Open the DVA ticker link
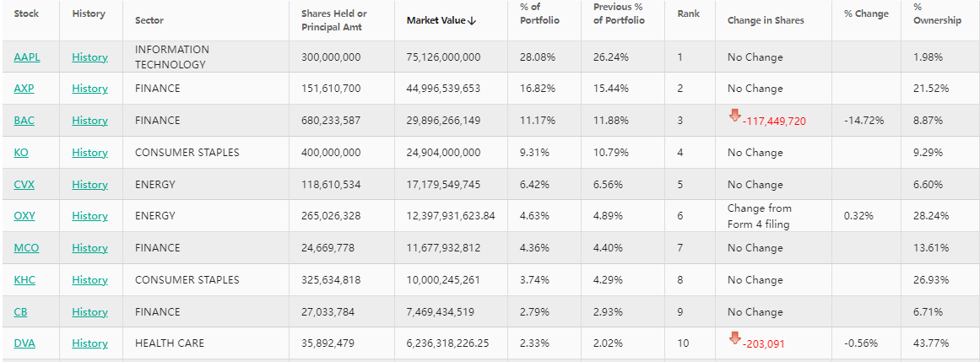Viewport: 980px width, 362px height. pos(25,343)
